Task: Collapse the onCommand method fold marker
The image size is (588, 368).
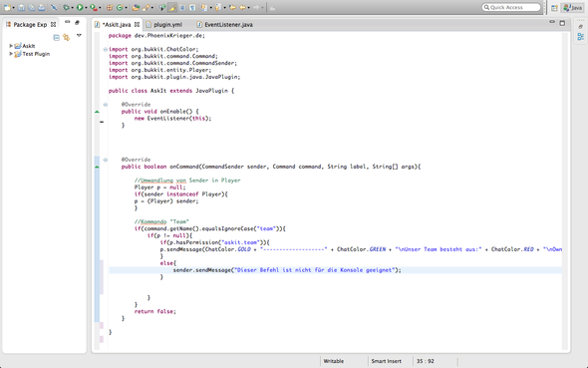Action: click(106, 160)
